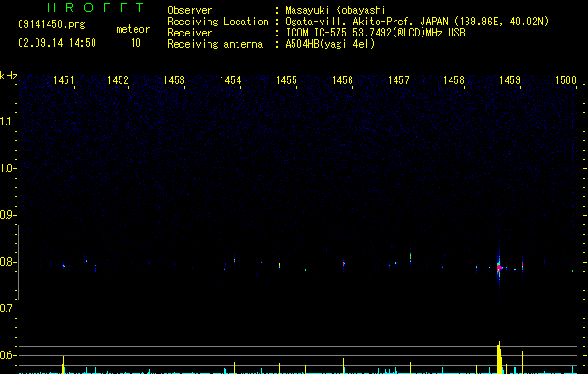Screen dimensions: 588x374
Task: Click the 1457 time axis label
Action: (x=398, y=79)
